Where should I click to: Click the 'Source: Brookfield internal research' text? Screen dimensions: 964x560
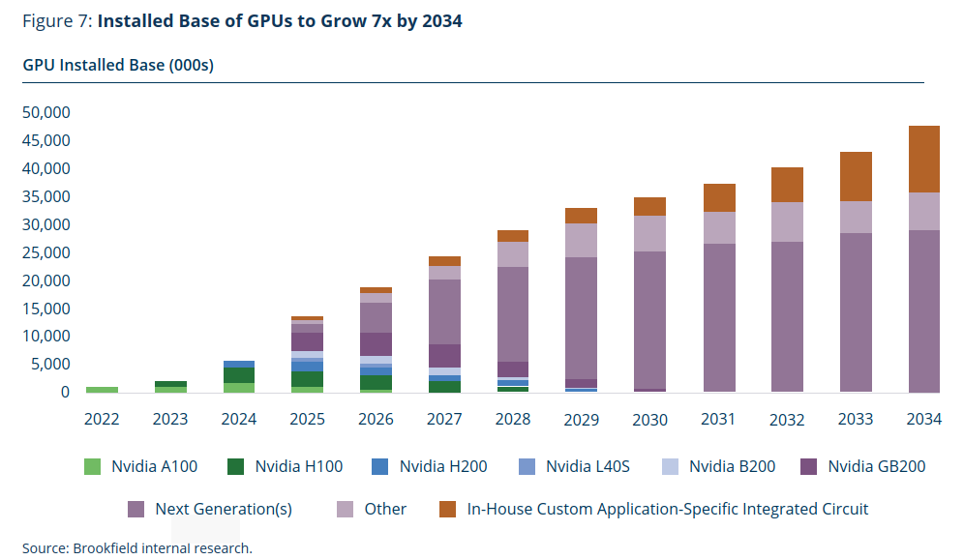point(137,548)
